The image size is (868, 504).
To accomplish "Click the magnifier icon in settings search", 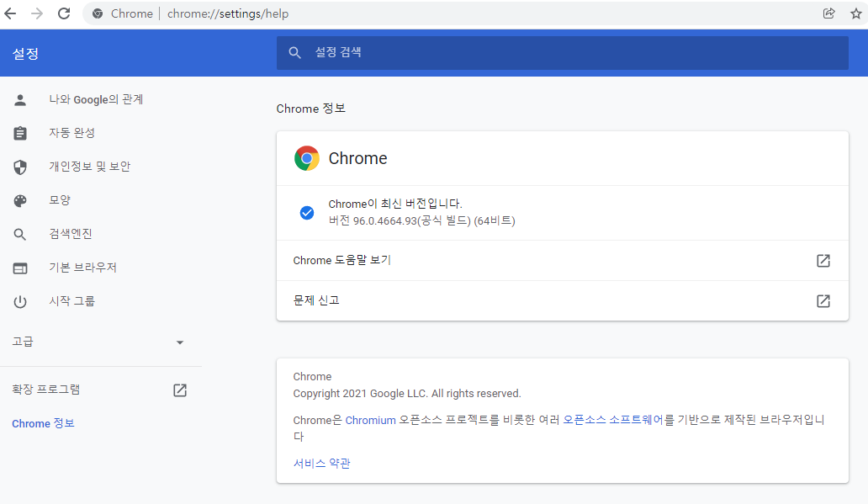I will click(x=294, y=53).
